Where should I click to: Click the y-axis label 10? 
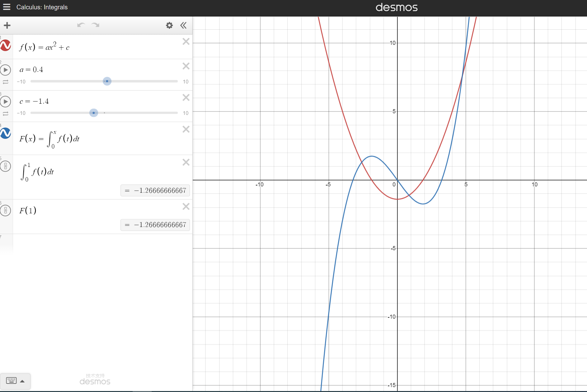point(393,43)
